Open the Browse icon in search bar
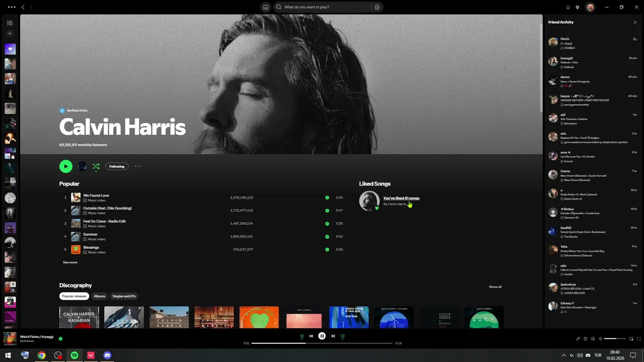The height and width of the screenshot is (362, 644). click(x=377, y=7)
